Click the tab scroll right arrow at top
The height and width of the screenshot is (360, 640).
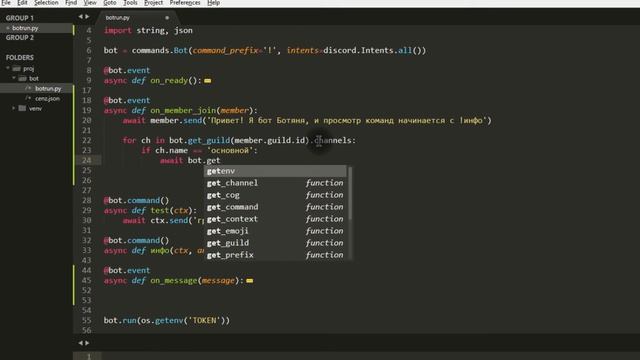click(87, 17)
